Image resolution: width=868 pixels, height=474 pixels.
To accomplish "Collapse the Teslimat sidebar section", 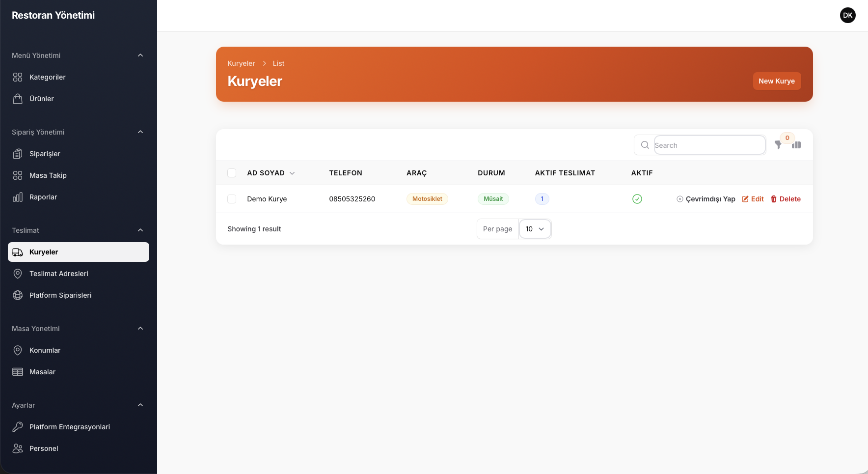I will pos(140,230).
